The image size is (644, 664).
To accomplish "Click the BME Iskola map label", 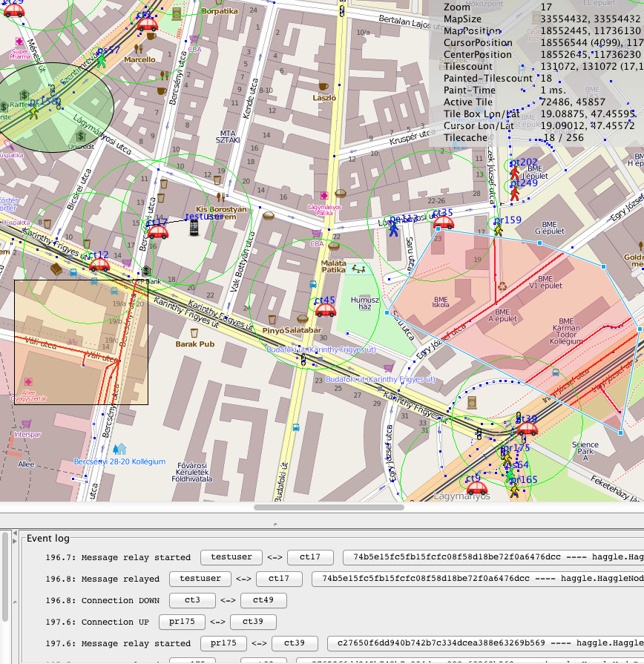I will 441,302.
